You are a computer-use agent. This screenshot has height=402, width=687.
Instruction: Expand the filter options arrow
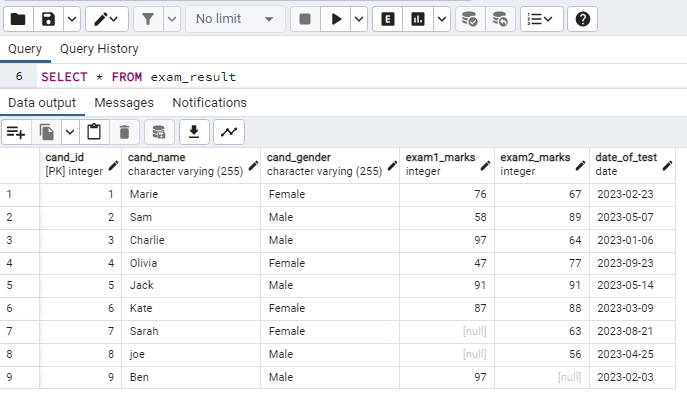click(172, 19)
